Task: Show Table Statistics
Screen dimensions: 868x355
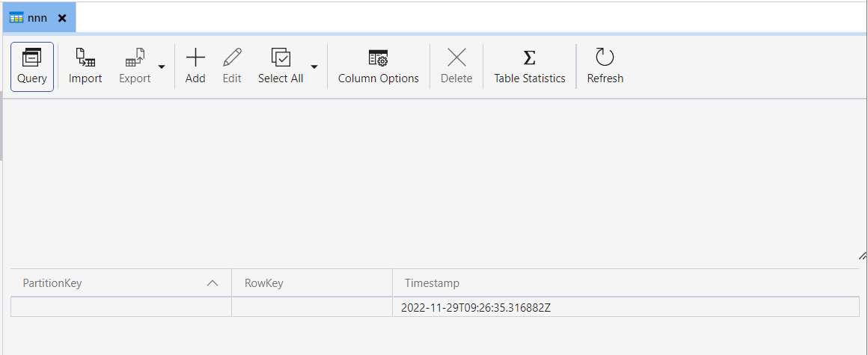Action: click(530, 67)
